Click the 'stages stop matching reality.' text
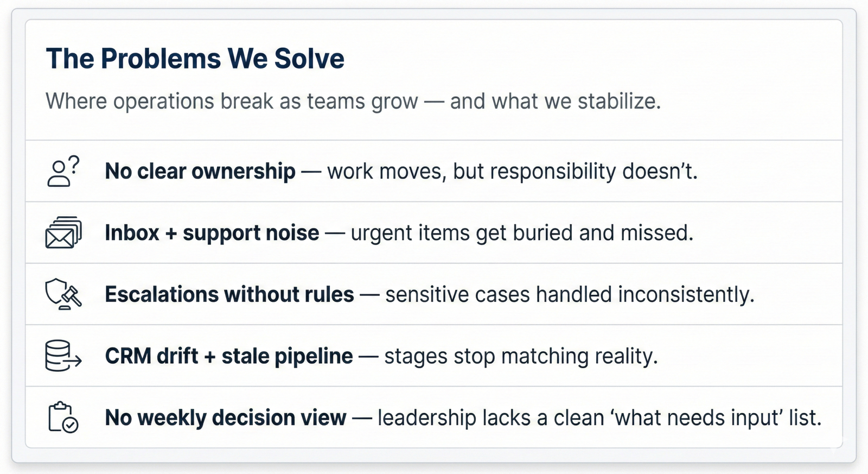868x474 pixels. click(x=521, y=356)
